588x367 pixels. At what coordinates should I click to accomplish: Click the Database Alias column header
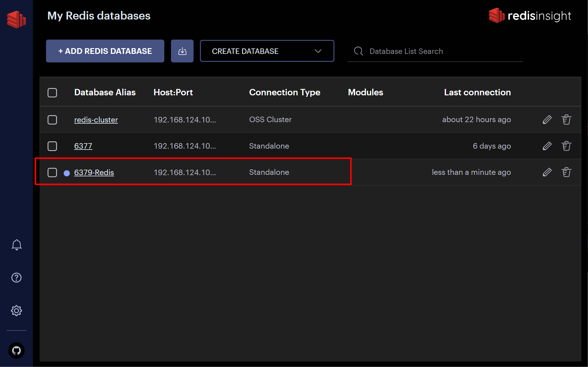pyautogui.click(x=105, y=92)
